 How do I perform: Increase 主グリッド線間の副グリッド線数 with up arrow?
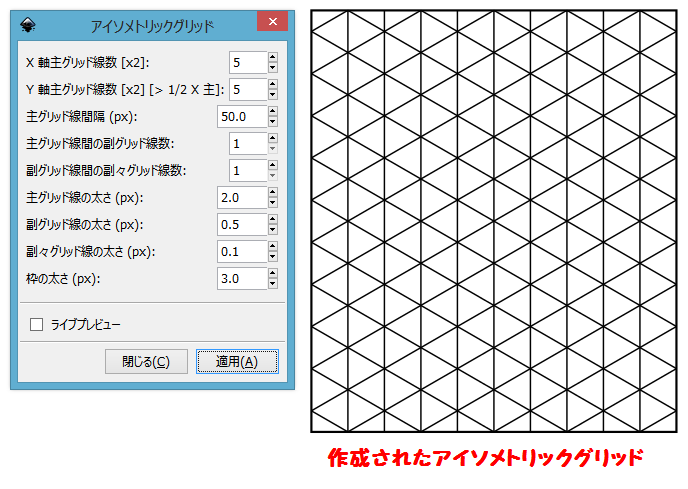coord(272,139)
